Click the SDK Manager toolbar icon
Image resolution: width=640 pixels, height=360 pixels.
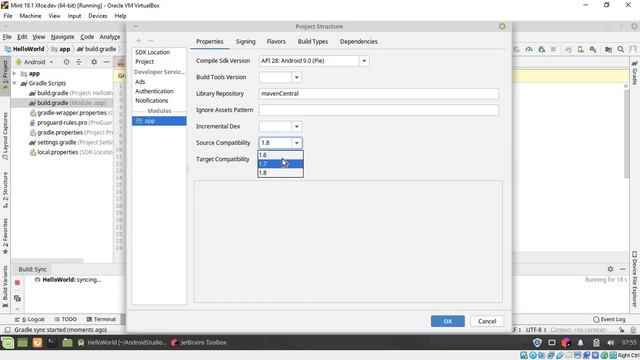click(593, 49)
